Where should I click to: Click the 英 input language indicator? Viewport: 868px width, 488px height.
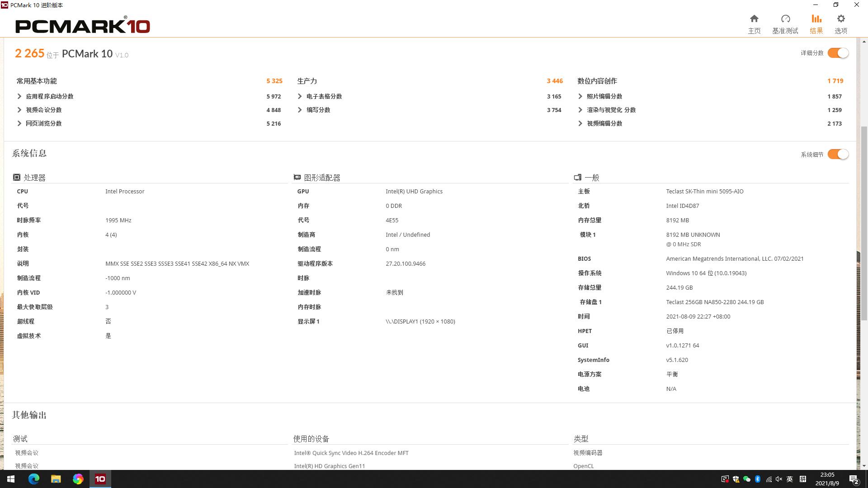pyautogui.click(x=790, y=479)
